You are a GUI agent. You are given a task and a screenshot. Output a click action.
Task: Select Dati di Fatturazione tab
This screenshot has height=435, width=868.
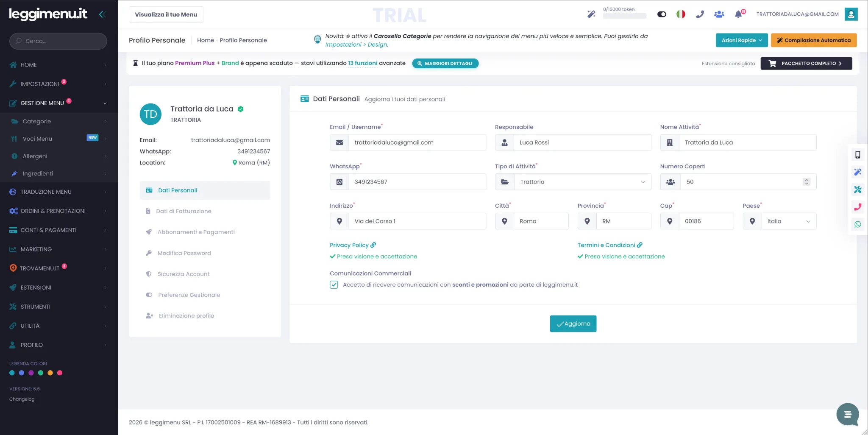pos(205,211)
